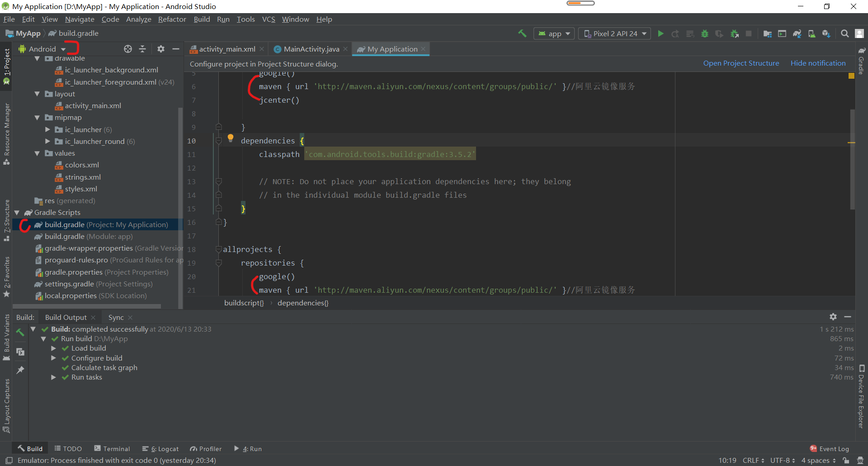
Task: Switch to the Sync tab in Build
Action: [116, 317]
